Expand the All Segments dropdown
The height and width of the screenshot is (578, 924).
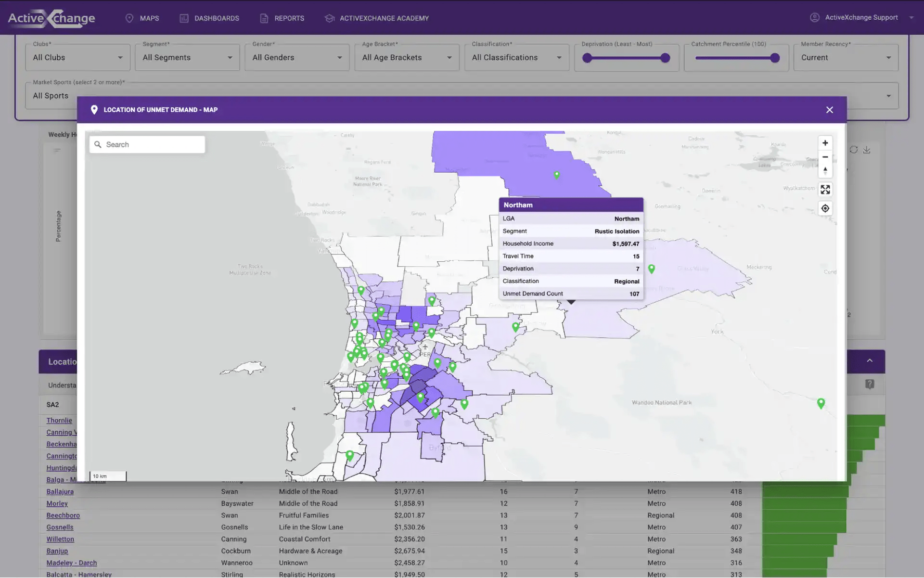(187, 58)
